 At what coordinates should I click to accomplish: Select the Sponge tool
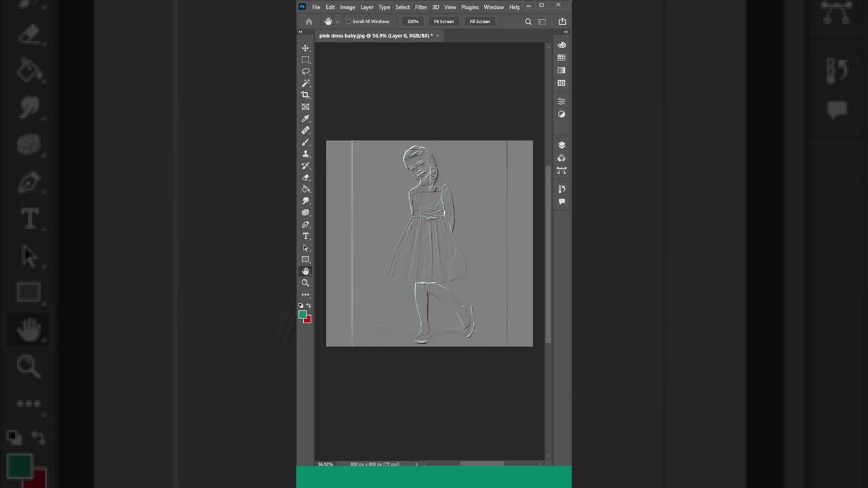(305, 212)
